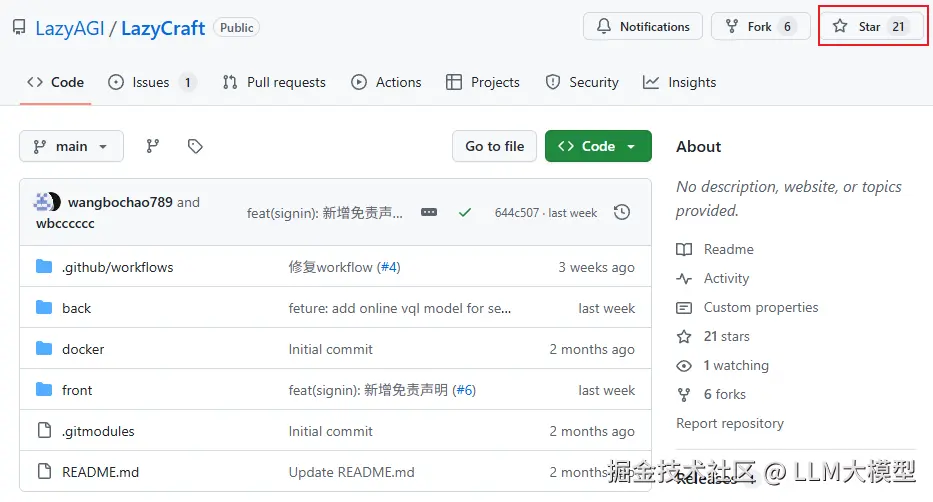Click the branches icon beside main

coord(153,146)
